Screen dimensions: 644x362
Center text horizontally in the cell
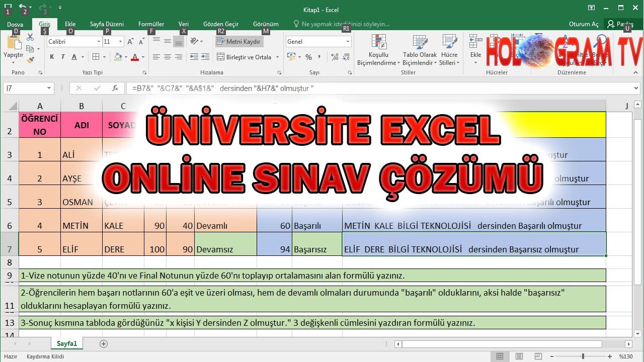[x=168, y=57]
